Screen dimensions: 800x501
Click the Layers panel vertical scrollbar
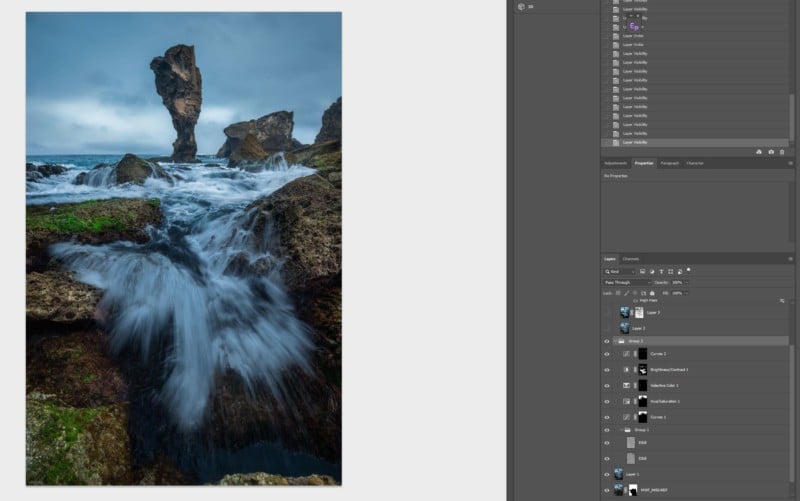point(791,413)
